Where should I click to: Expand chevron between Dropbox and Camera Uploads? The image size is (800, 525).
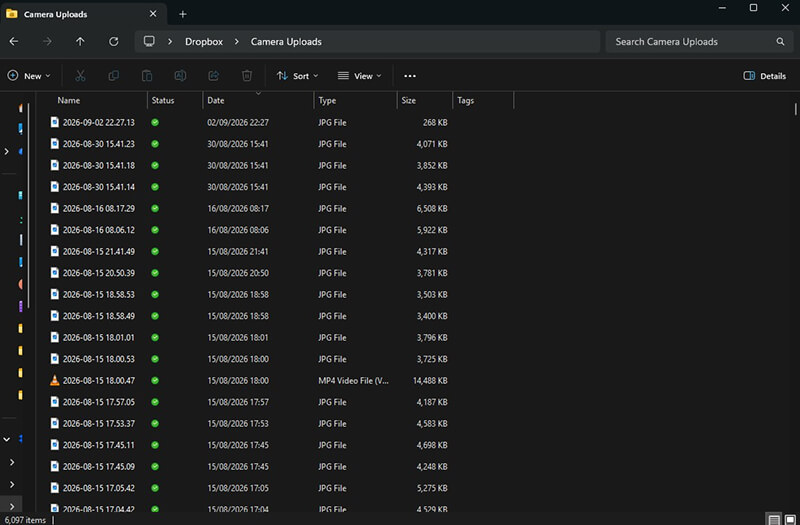click(x=237, y=42)
